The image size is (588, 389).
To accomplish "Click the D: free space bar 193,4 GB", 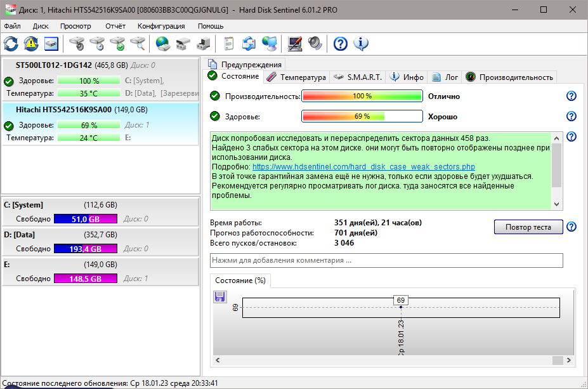I will point(86,249).
